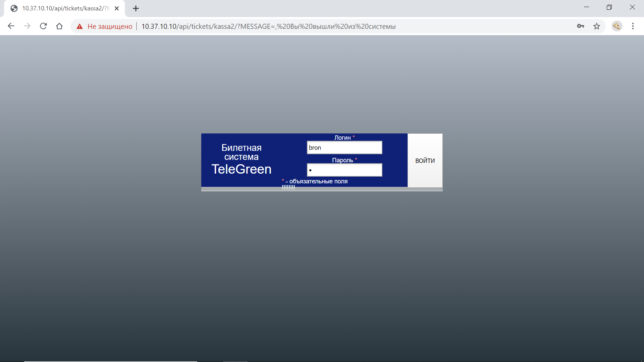This screenshot has height=362, width=644.
Task: Click the browser forward arrow
Action: tap(27, 26)
